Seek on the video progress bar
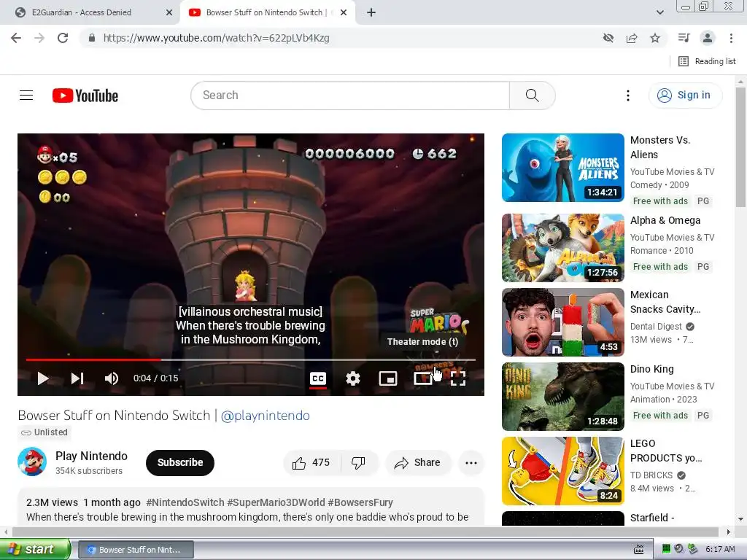Image resolution: width=747 pixels, height=560 pixels. (251, 360)
